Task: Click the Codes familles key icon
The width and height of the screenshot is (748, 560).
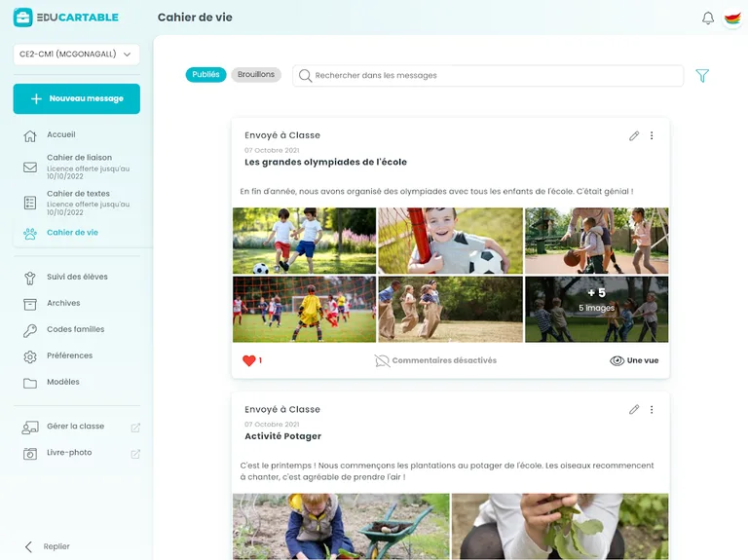Action: pyautogui.click(x=30, y=330)
